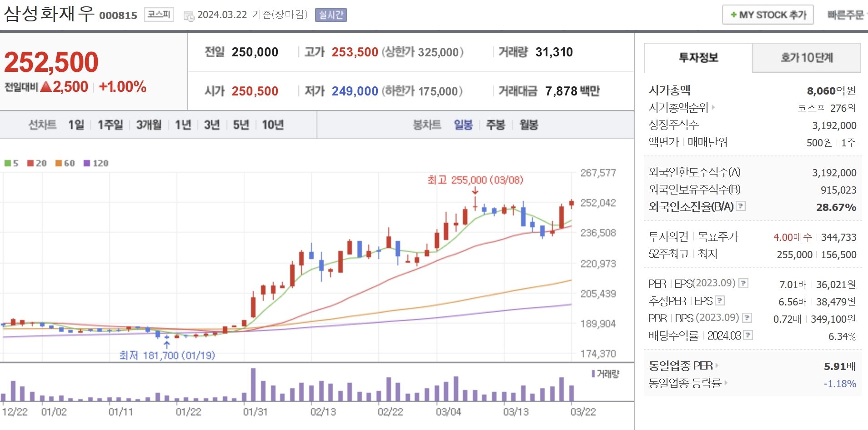Click green 5-day moving average legend
The width and height of the screenshot is (868, 430).
(11, 163)
